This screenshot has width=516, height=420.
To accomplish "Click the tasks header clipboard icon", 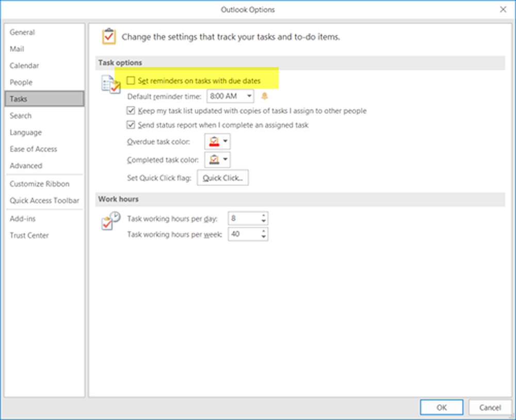I will point(109,37).
